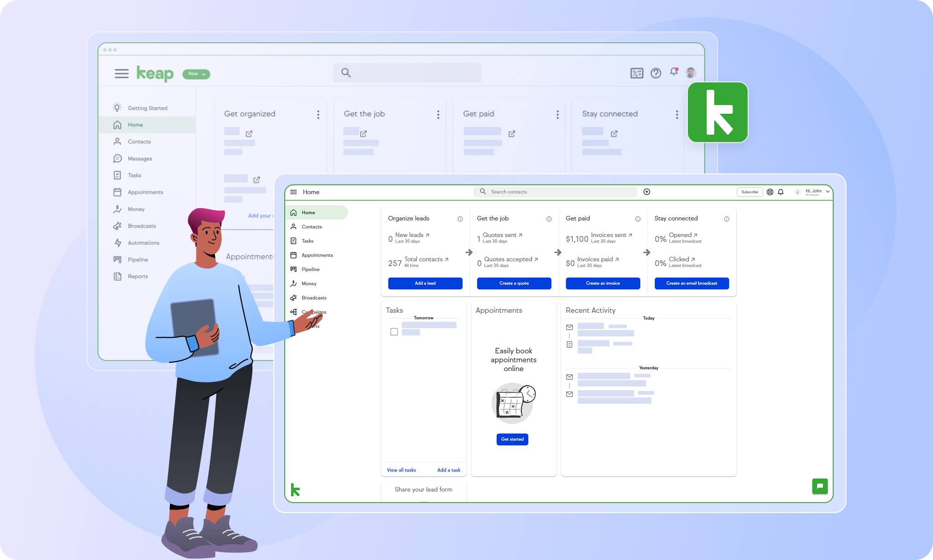933x560 pixels.
Task: Show info for the front window Stay connected card
Action: point(727,219)
